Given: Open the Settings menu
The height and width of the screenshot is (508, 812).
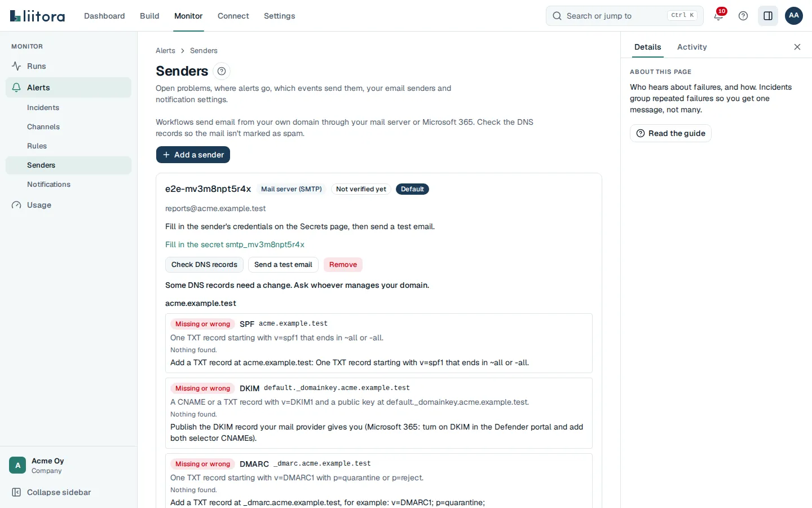Looking at the screenshot, I should tap(280, 16).
